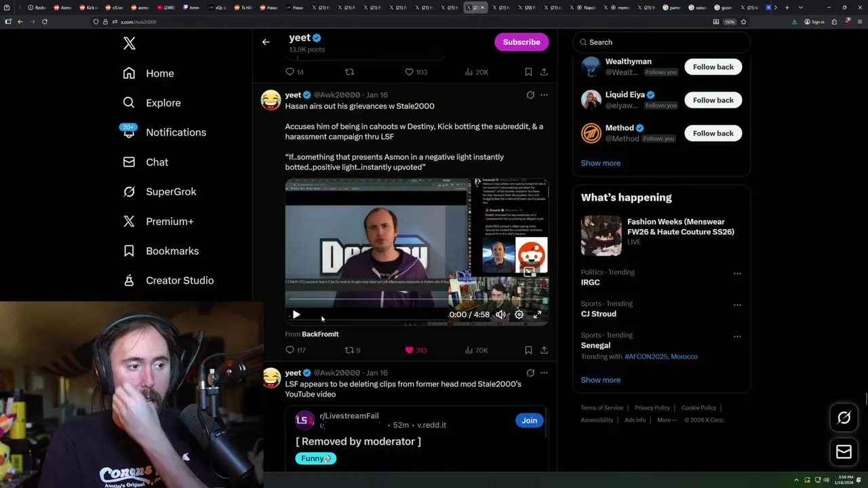This screenshot has height=488, width=868.
Task: Bookmark the Stale2000 grievances post
Action: (x=528, y=350)
